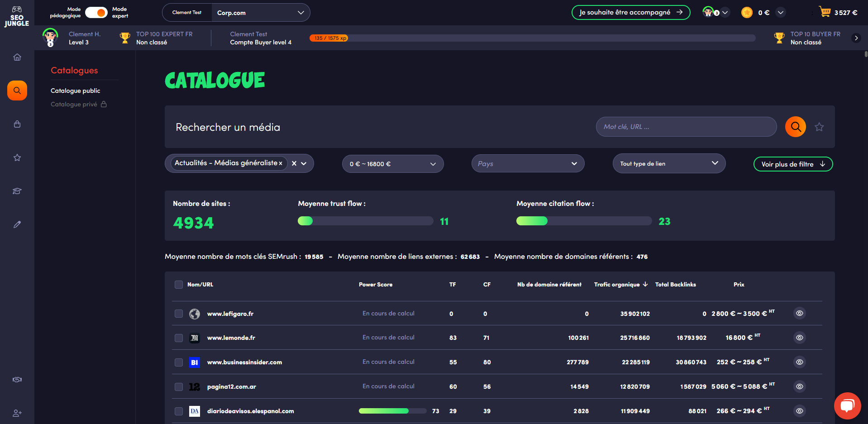Click the home icon in the sidebar
This screenshot has width=868, height=424.
click(17, 57)
